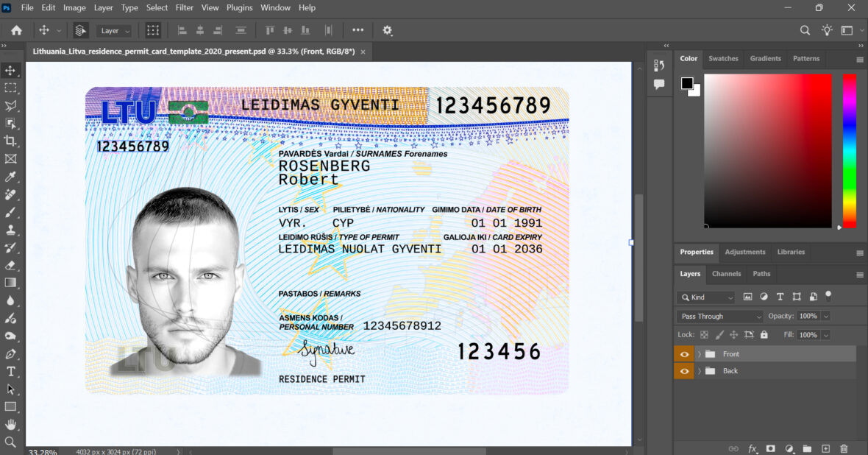
Task: Open the Pass Through blend mode dropdown
Action: [719, 316]
